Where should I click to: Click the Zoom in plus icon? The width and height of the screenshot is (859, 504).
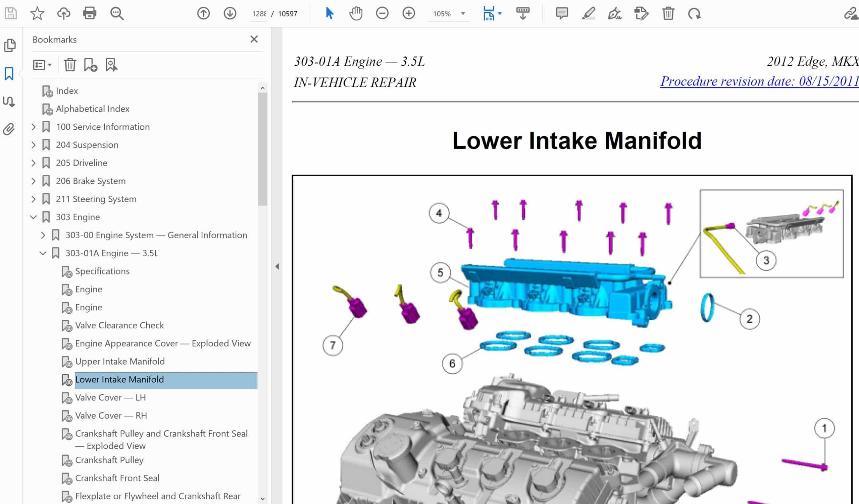[x=408, y=13]
